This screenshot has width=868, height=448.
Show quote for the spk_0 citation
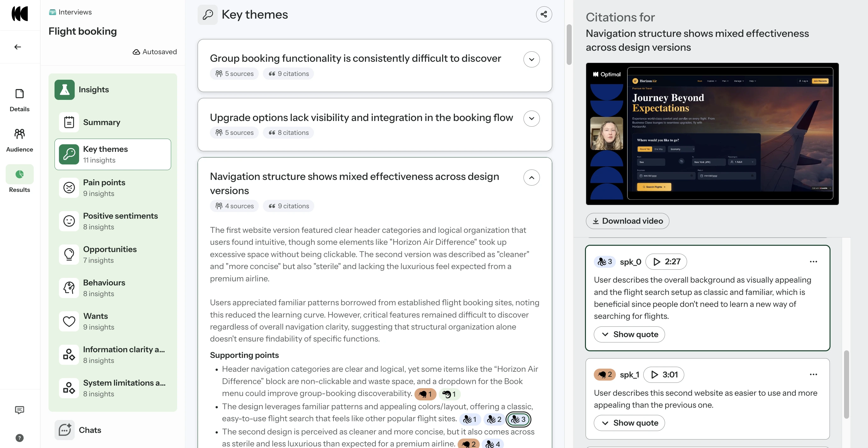coord(629,334)
